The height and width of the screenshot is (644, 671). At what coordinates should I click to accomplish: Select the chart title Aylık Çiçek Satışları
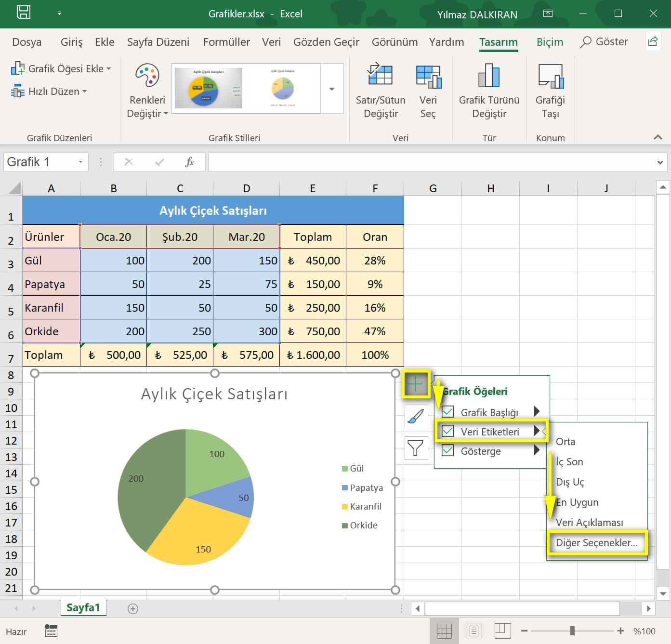coord(214,394)
